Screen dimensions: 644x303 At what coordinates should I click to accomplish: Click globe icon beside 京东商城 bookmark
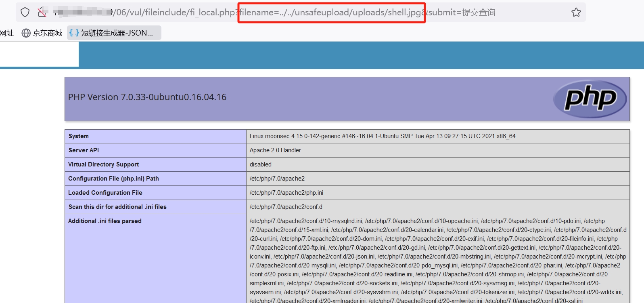click(x=26, y=33)
